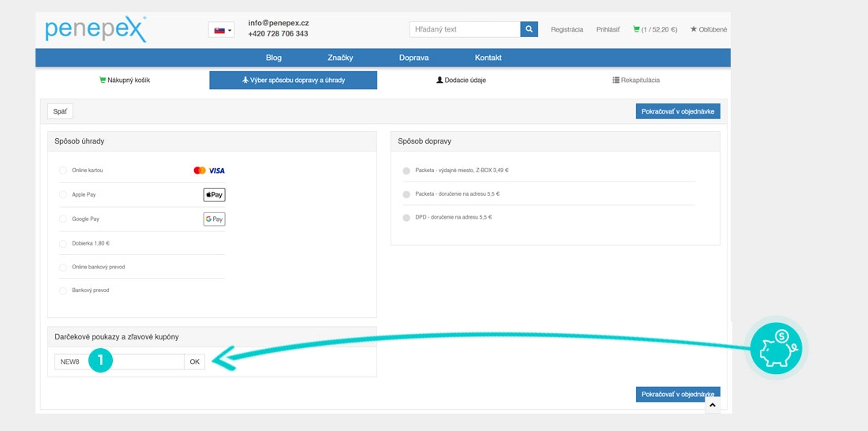Image resolution: width=868 pixels, height=431 pixels.
Task: Click the phone number +420 728 706 343
Action: (279, 34)
